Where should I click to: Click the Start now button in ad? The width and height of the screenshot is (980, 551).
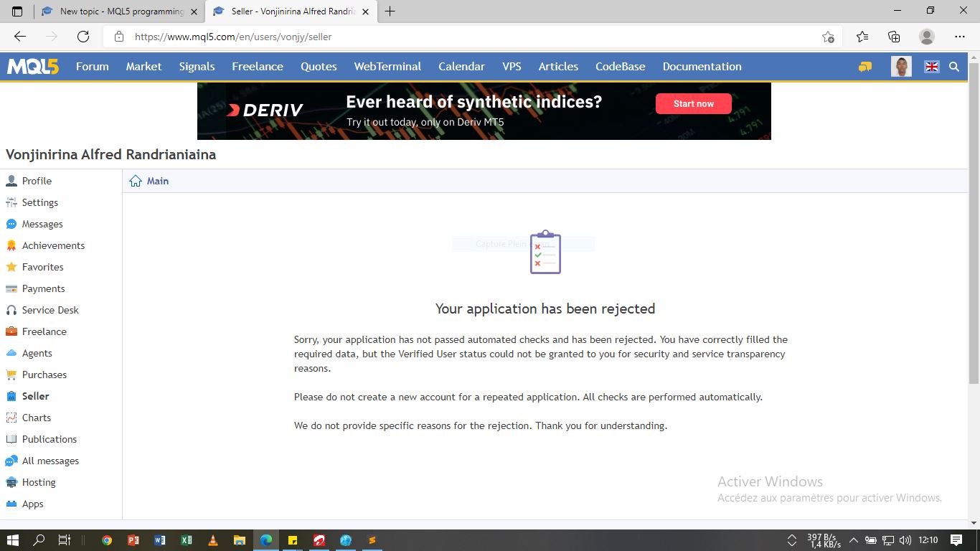tap(694, 104)
